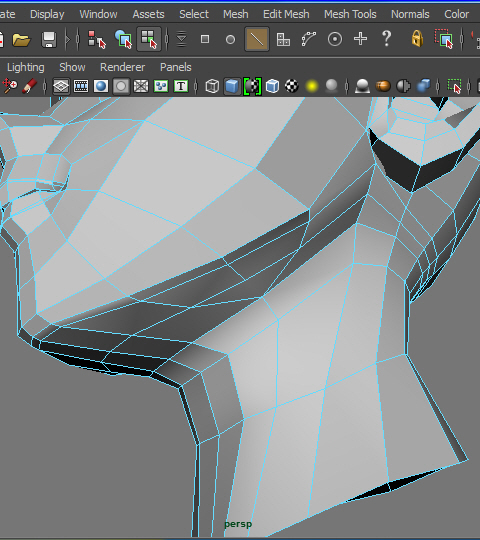Toggle the select pivot components mask
Viewport: 480px width, 540px height.
point(335,39)
